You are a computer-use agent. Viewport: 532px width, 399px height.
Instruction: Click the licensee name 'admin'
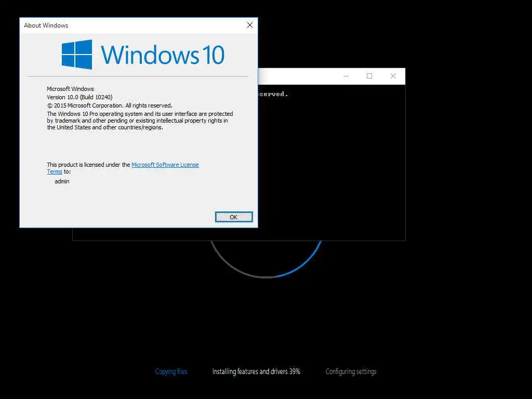tap(62, 181)
